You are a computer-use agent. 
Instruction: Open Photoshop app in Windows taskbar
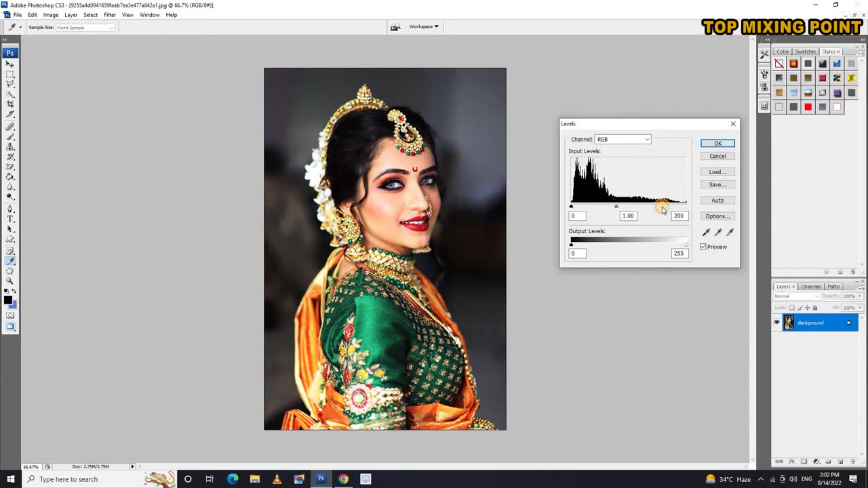pyautogui.click(x=321, y=479)
